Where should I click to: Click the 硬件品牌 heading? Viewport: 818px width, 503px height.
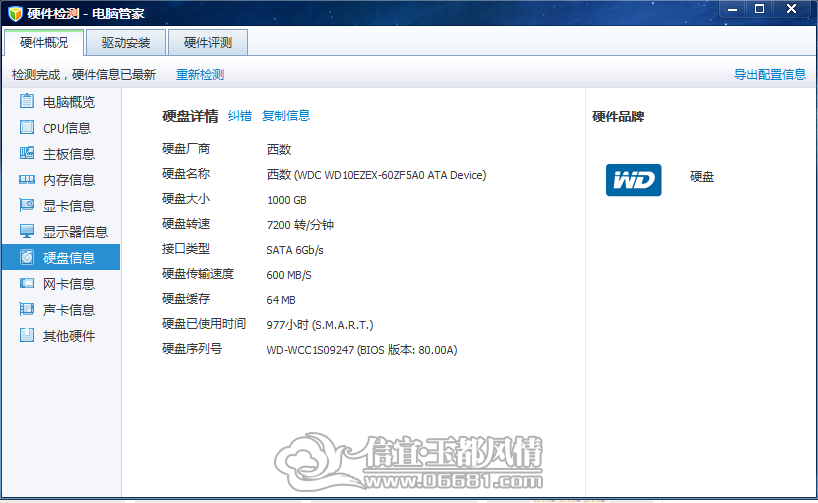(x=618, y=116)
